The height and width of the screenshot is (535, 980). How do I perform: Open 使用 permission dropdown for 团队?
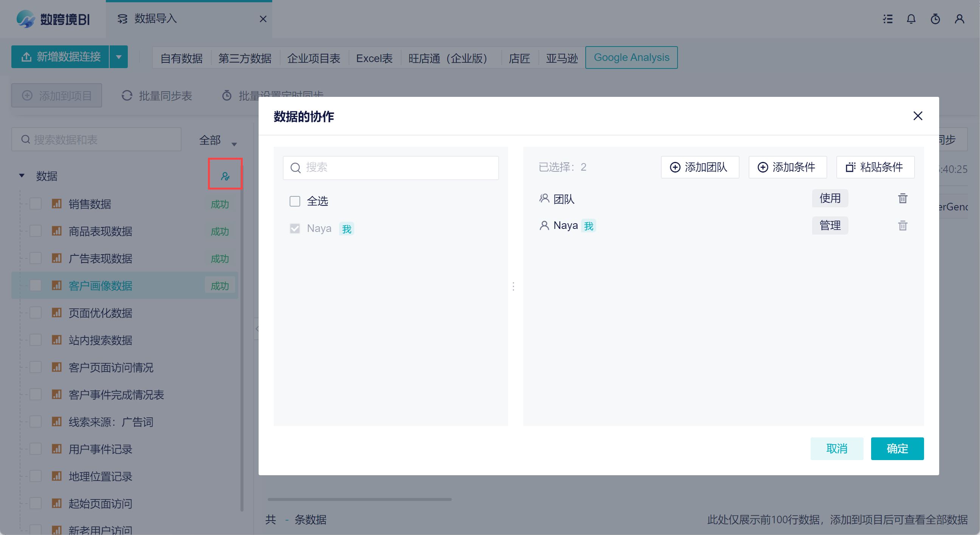[x=830, y=198]
